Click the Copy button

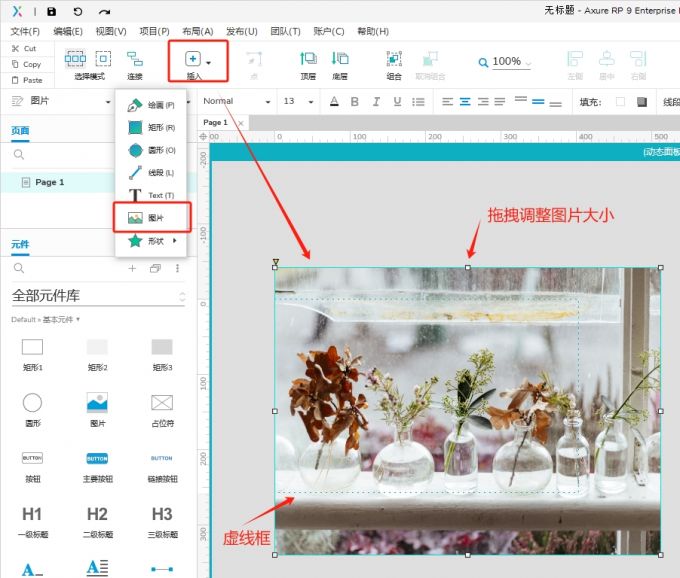pos(26,64)
